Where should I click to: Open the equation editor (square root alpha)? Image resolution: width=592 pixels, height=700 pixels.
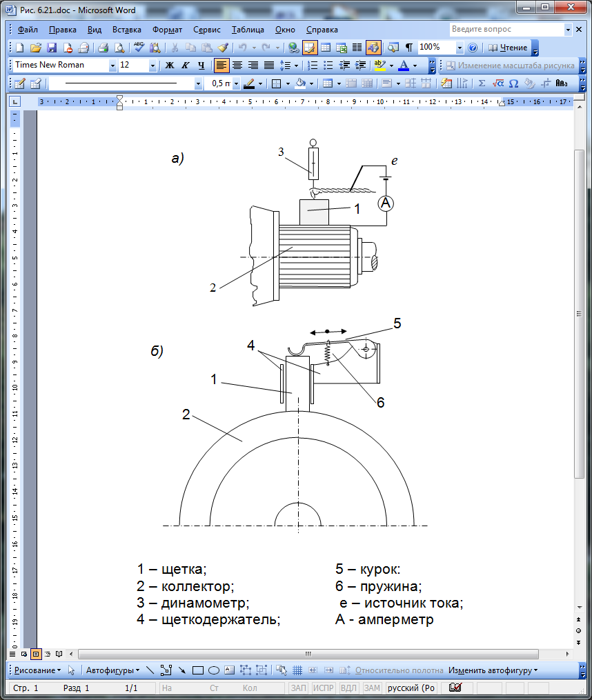[497, 83]
